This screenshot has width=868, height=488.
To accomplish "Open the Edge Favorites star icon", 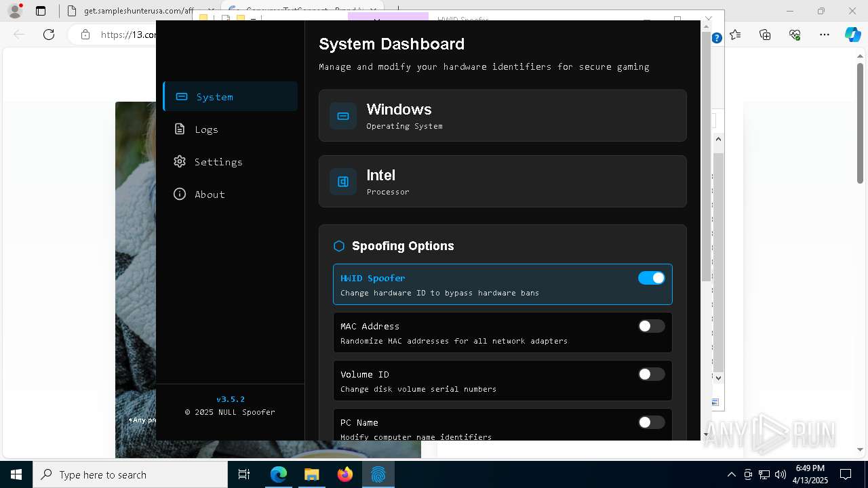I will [x=736, y=35].
